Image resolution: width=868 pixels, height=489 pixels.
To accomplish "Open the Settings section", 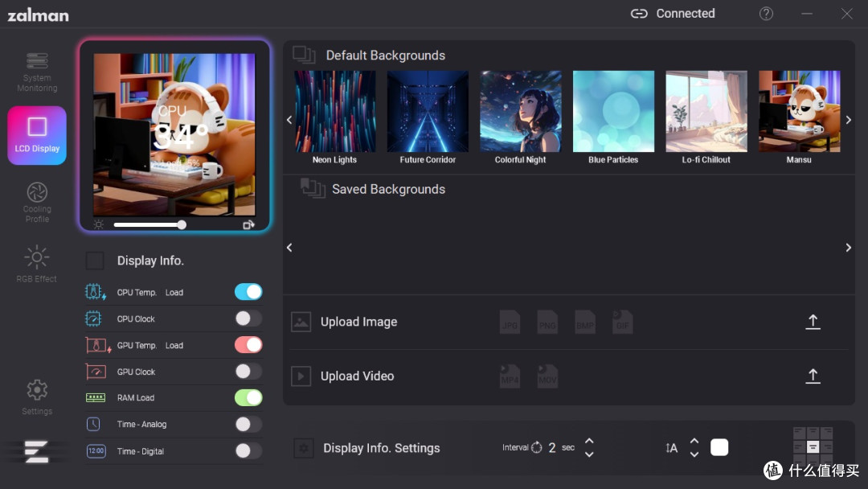I will (x=36, y=397).
